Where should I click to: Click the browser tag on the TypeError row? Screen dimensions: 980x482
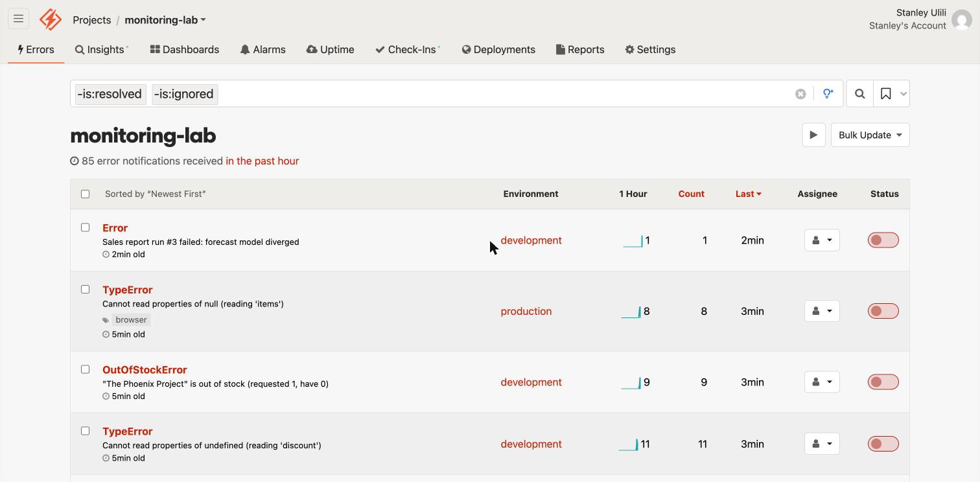click(131, 319)
